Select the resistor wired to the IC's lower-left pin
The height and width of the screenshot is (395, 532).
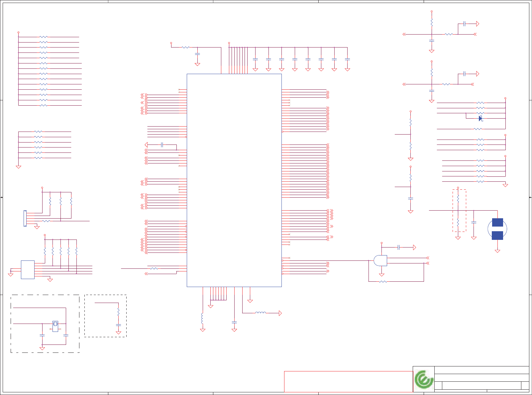pos(154,268)
